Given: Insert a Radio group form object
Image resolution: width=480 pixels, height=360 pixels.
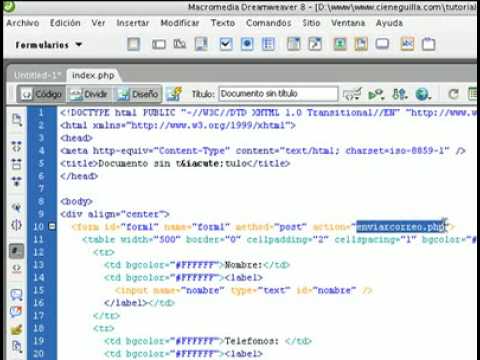Looking at the screenshot, I should click(x=268, y=44).
